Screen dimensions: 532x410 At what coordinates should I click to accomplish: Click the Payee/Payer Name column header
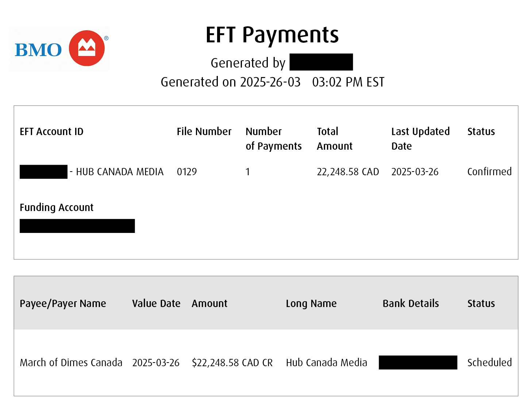click(x=63, y=303)
